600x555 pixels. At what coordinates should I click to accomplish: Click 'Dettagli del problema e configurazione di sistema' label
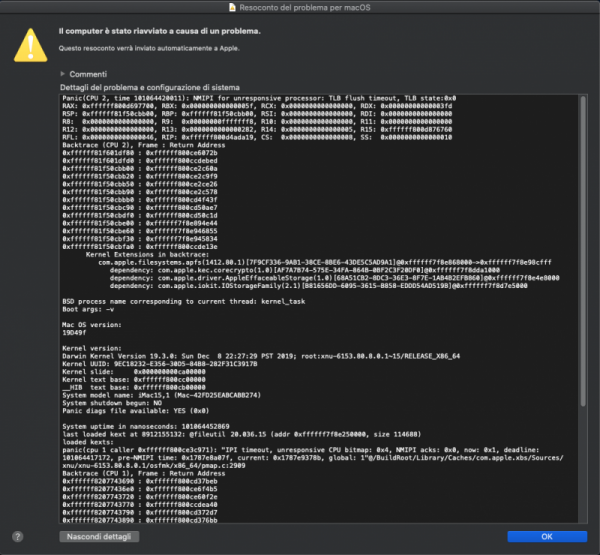point(150,87)
